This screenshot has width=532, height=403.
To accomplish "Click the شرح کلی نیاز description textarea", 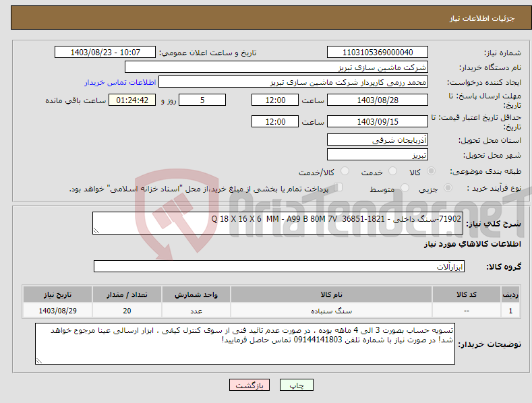I will pos(278,223).
